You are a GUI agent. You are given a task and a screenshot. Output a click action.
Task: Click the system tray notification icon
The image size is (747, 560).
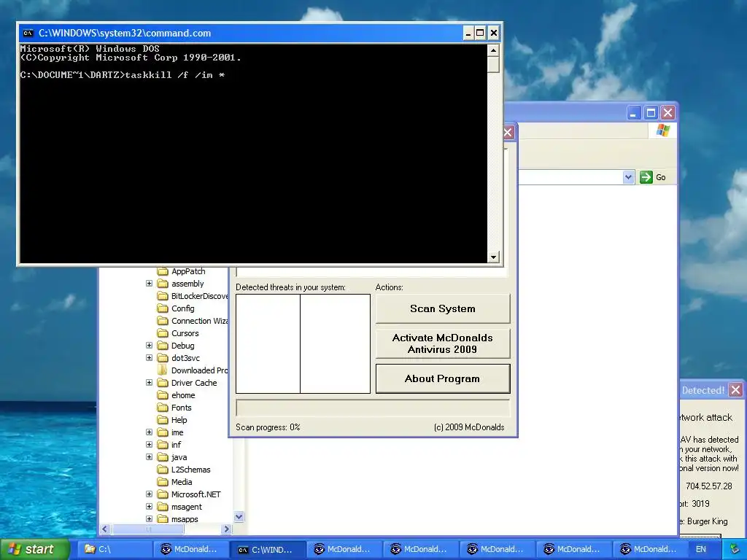coord(735,550)
